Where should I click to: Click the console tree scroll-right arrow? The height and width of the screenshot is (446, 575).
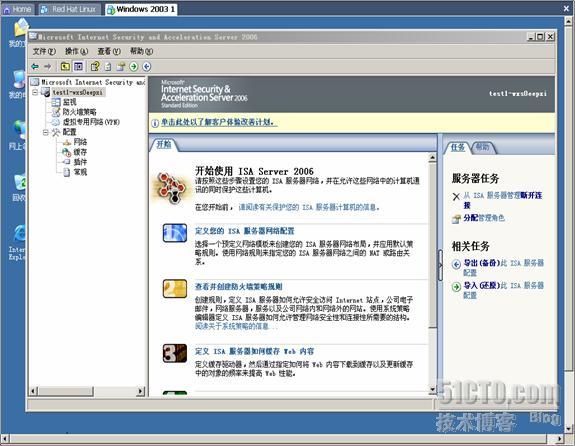coord(141,391)
